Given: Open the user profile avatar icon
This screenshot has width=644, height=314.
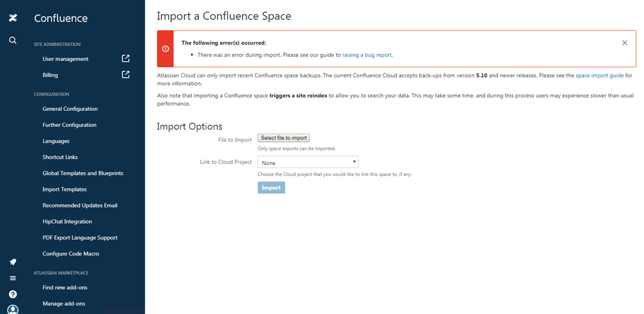Looking at the screenshot, I should coord(13,309).
